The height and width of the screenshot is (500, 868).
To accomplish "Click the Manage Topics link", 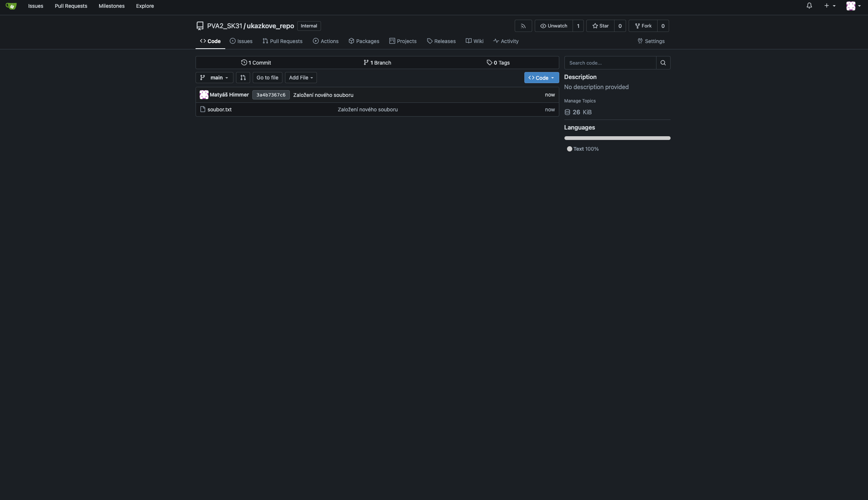I will click(x=580, y=101).
